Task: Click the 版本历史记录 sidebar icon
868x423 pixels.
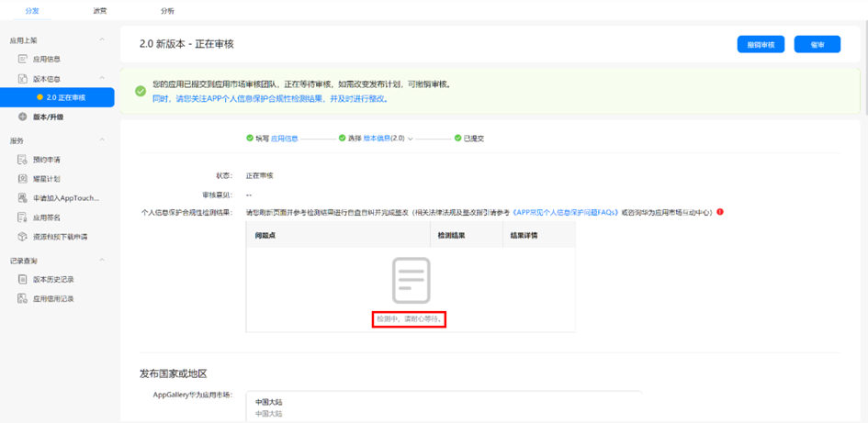Action: (24, 279)
